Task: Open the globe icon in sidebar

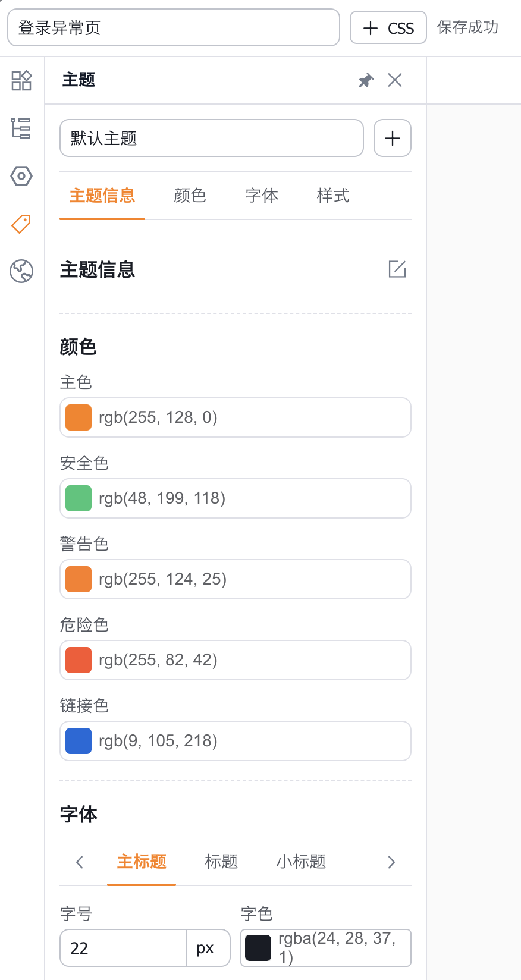Action: [x=21, y=271]
